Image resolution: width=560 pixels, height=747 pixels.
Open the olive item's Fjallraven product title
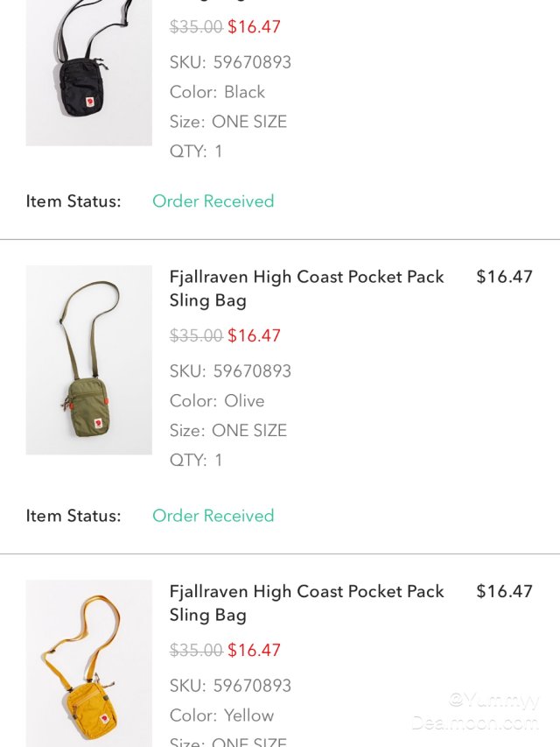pyautogui.click(x=306, y=288)
